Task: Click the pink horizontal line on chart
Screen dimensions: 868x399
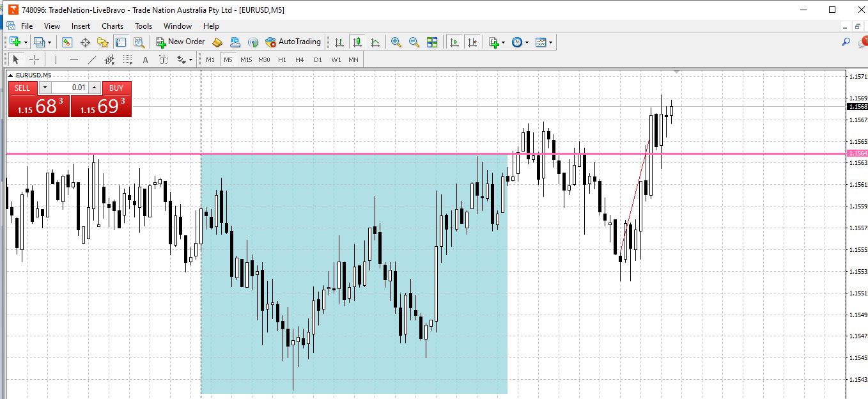Action: point(384,153)
